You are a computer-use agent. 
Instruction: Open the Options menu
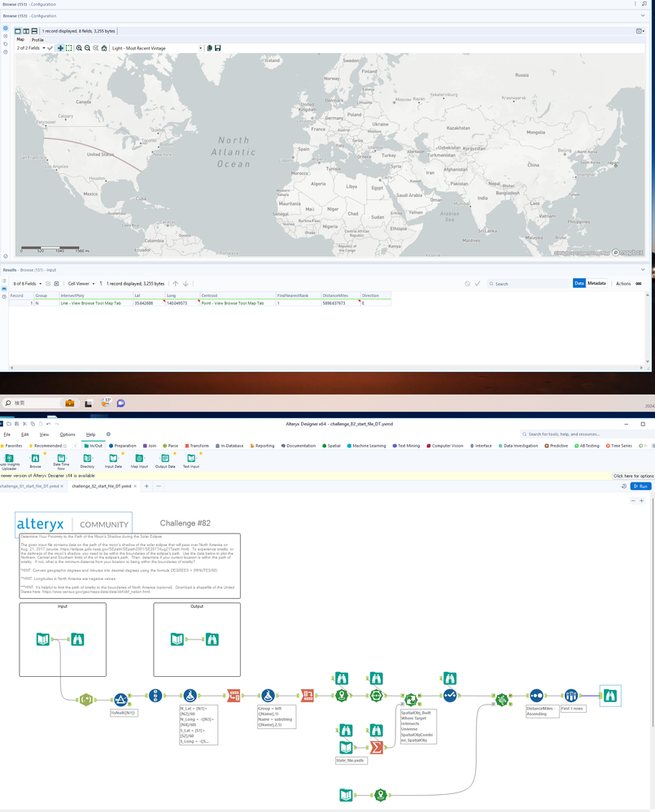point(68,434)
